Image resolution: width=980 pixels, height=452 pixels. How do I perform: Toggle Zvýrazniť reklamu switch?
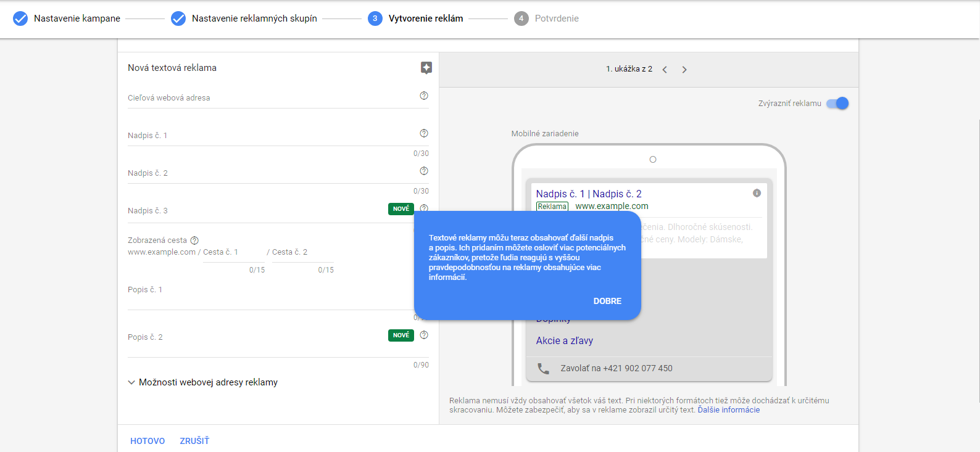(x=838, y=104)
